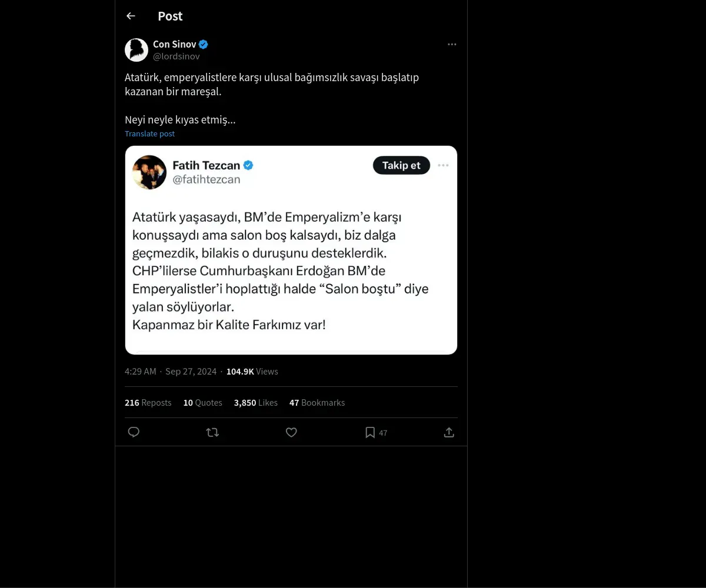Image resolution: width=706 pixels, height=588 pixels.
Task: Show the 3,850 Likes list
Action: pos(255,403)
